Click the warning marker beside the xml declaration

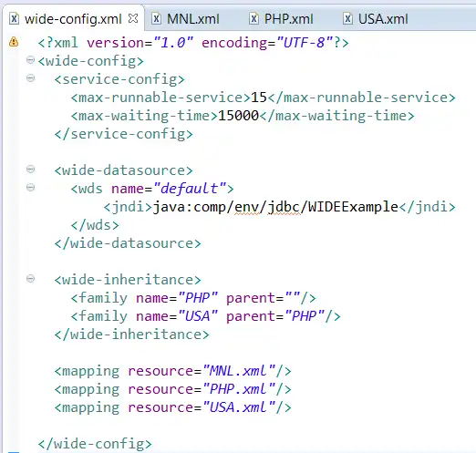[x=14, y=42]
